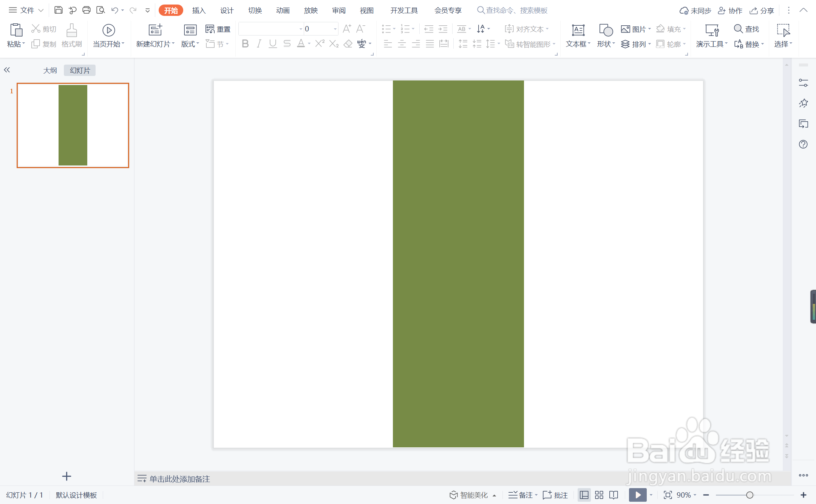816x504 pixels.
Task: Click the Find (查找) button
Action: pos(746,29)
